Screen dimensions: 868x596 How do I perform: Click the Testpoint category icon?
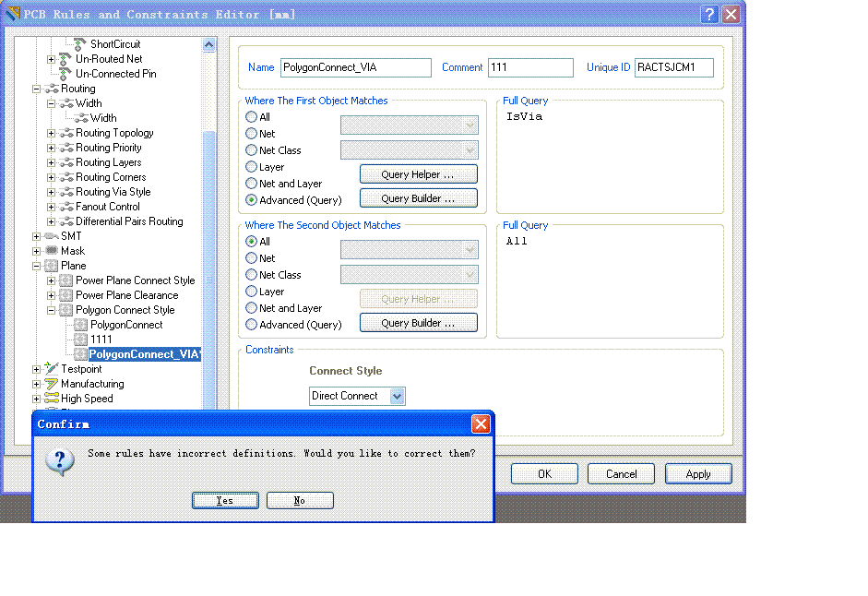(52, 368)
